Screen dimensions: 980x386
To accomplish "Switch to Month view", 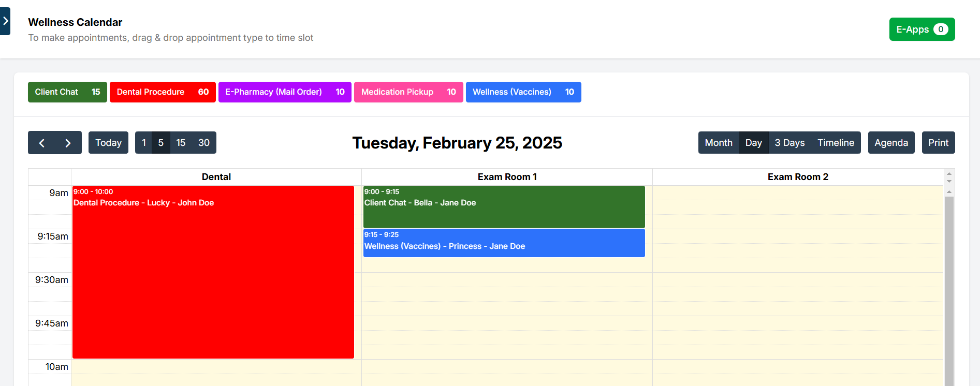I will pyautogui.click(x=718, y=143).
